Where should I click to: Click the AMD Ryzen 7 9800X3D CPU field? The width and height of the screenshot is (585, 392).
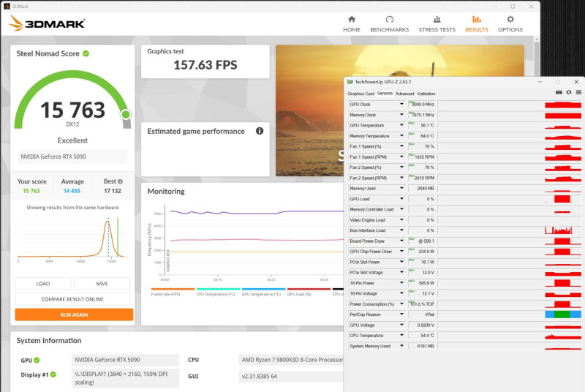click(291, 360)
